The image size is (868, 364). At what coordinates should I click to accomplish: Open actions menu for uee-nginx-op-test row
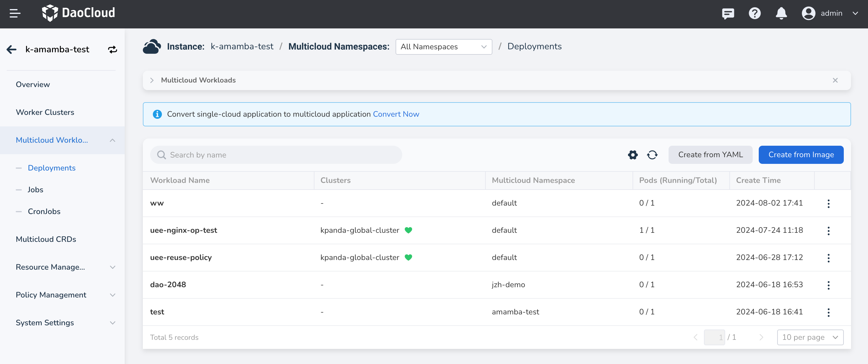tap(828, 231)
